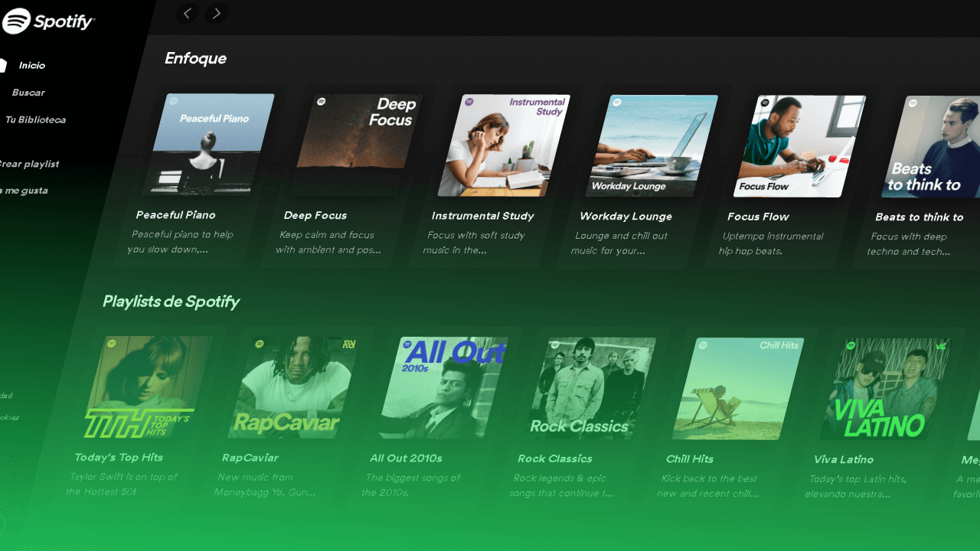Open Tu Biblioteca in the sidebar
The width and height of the screenshot is (980, 551).
coord(35,119)
